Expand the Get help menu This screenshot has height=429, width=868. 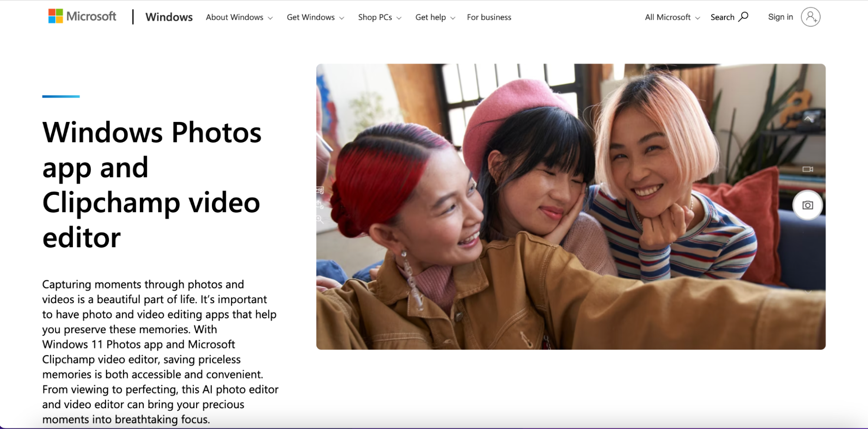pos(435,17)
